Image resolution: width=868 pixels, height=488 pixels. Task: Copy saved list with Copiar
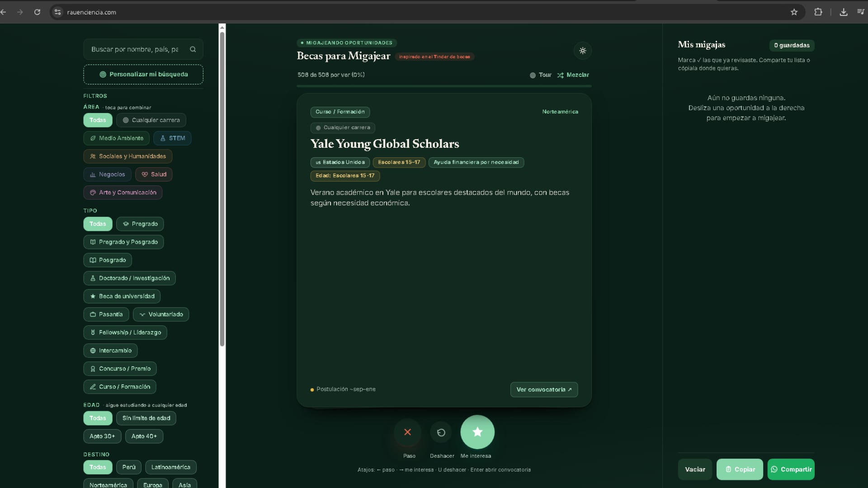pos(740,469)
